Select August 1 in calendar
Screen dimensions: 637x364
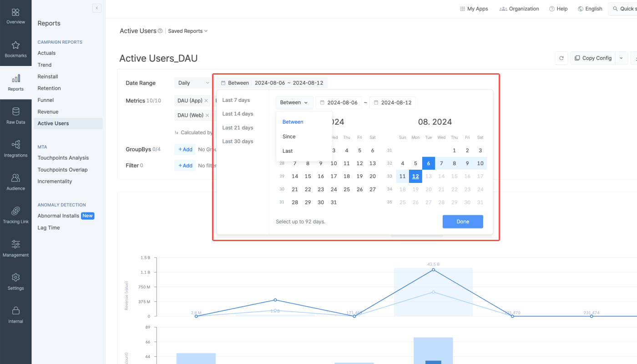[454, 151]
